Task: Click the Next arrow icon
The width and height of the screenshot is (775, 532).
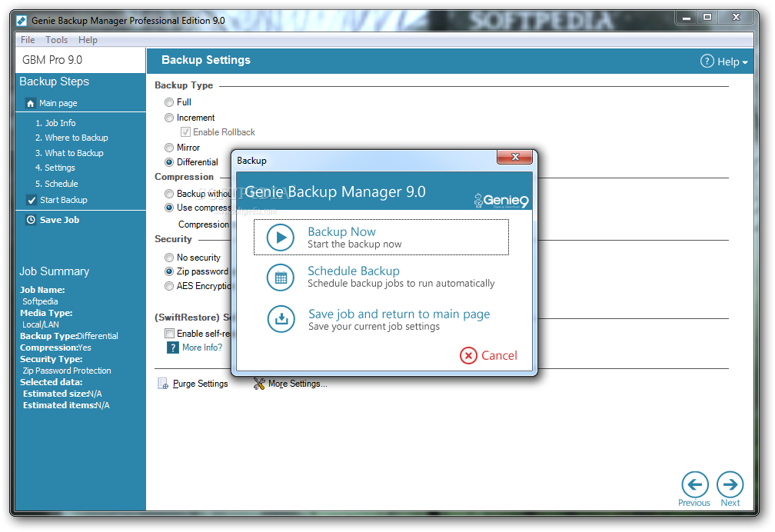Action: (730, 484)
